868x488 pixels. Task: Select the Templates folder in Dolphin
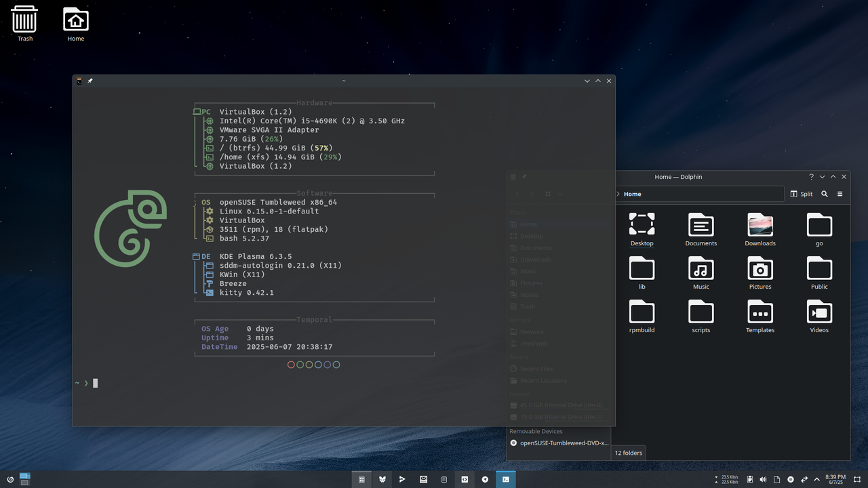coord(760,317)
